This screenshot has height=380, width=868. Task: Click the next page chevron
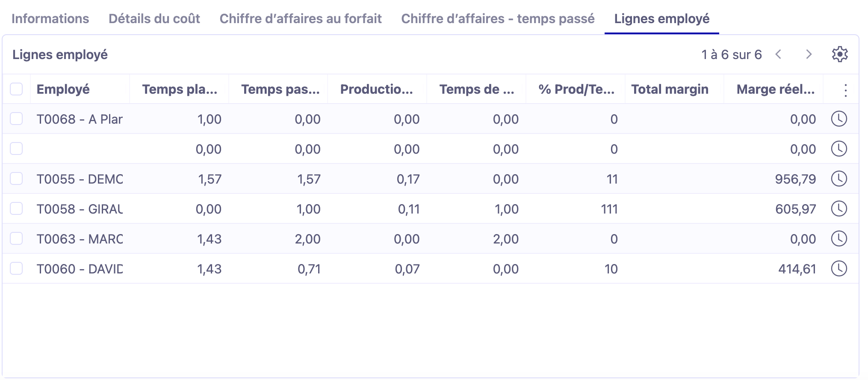point(809,54)
